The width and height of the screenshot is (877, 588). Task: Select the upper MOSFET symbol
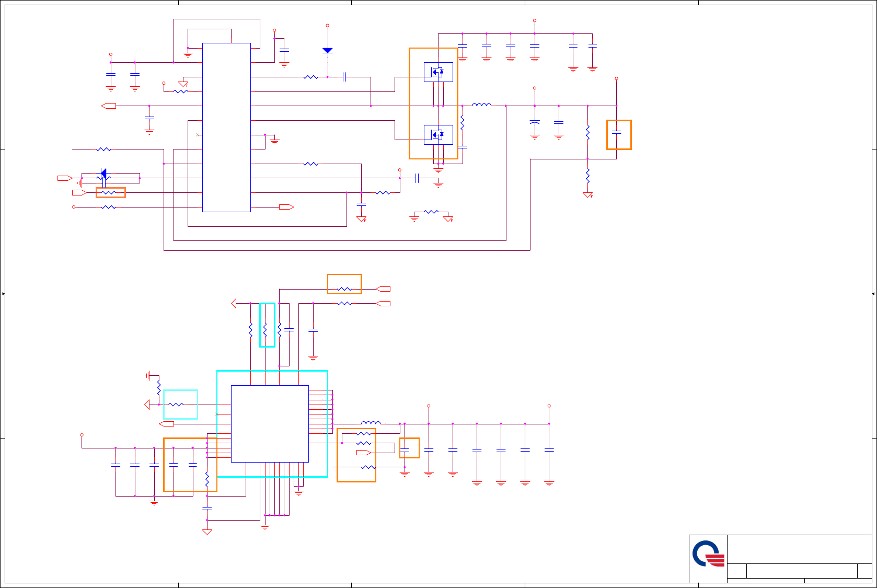[438, 72]
